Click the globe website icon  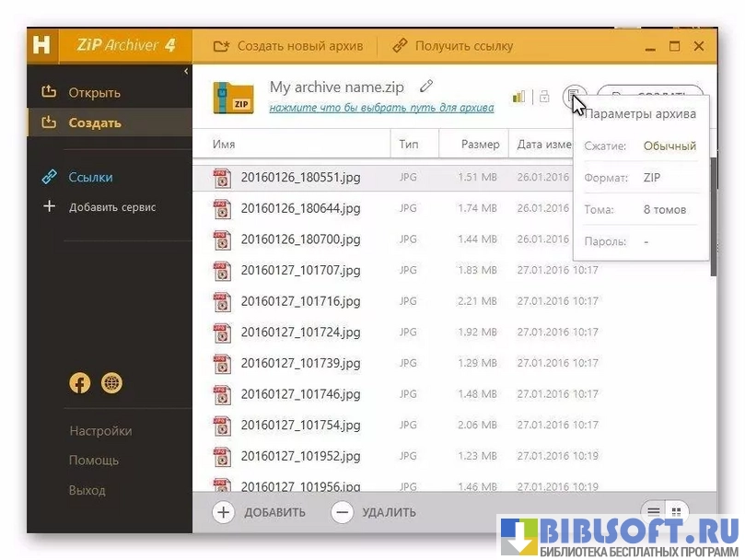[111, 383]
